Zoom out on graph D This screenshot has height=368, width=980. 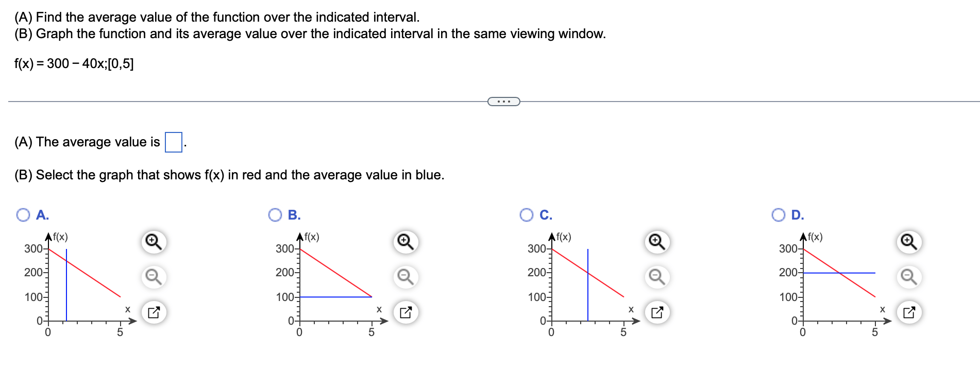(x=909, y=277)
